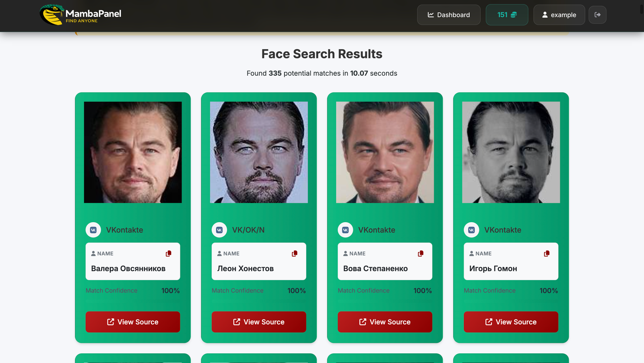Open the Dashboard page
This screenshot has width=644, height=363.
448,15
